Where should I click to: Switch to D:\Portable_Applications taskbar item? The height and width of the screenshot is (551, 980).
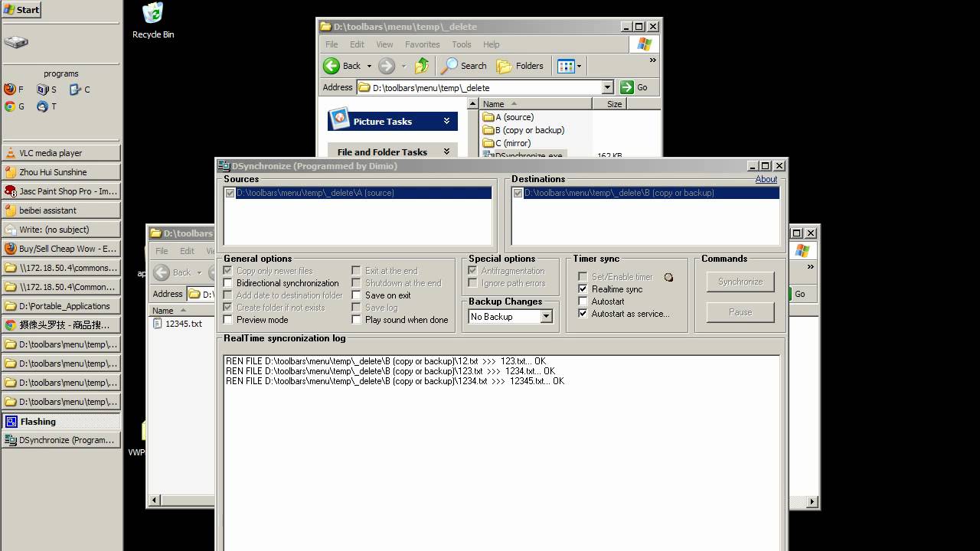point(61,306)
